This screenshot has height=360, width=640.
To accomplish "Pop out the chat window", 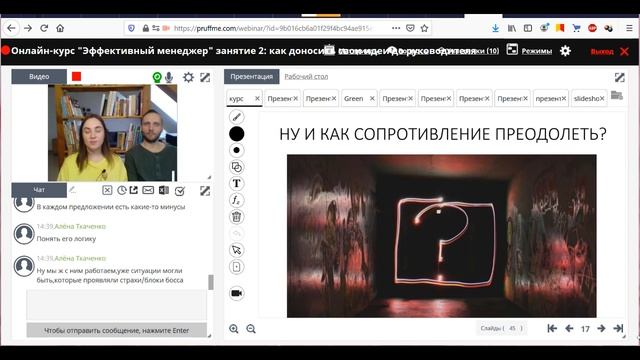I will pyautogui.click(x=134, y=190).
